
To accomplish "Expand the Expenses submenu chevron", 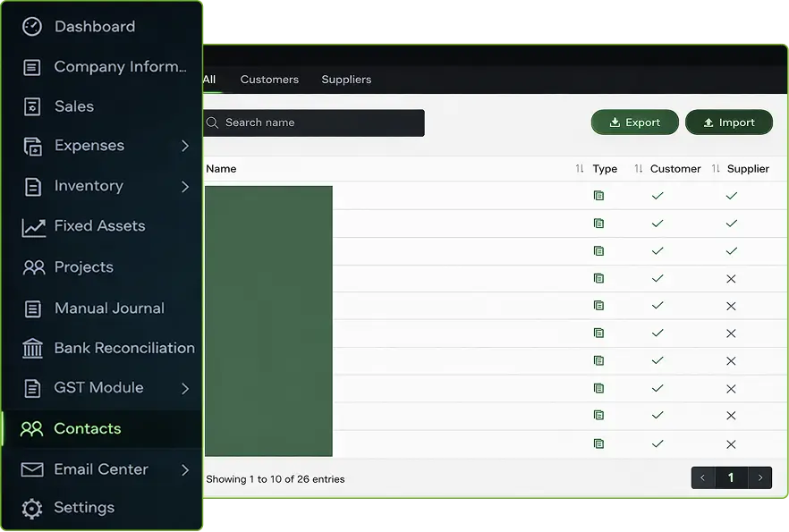I will tap(185, 146).
